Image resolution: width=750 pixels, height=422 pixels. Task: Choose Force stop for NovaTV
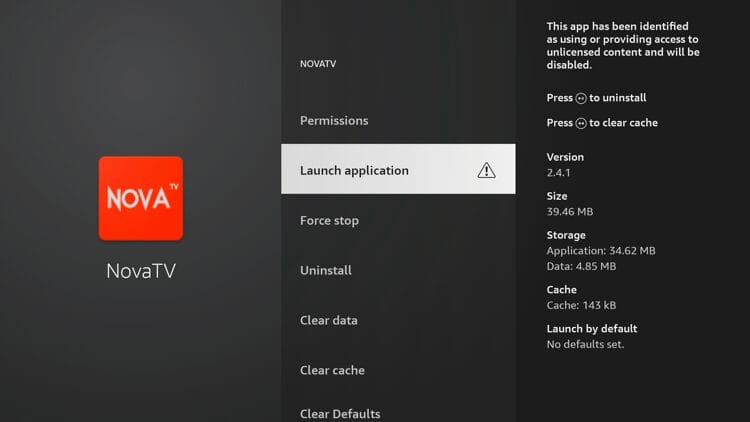[398, 221]
